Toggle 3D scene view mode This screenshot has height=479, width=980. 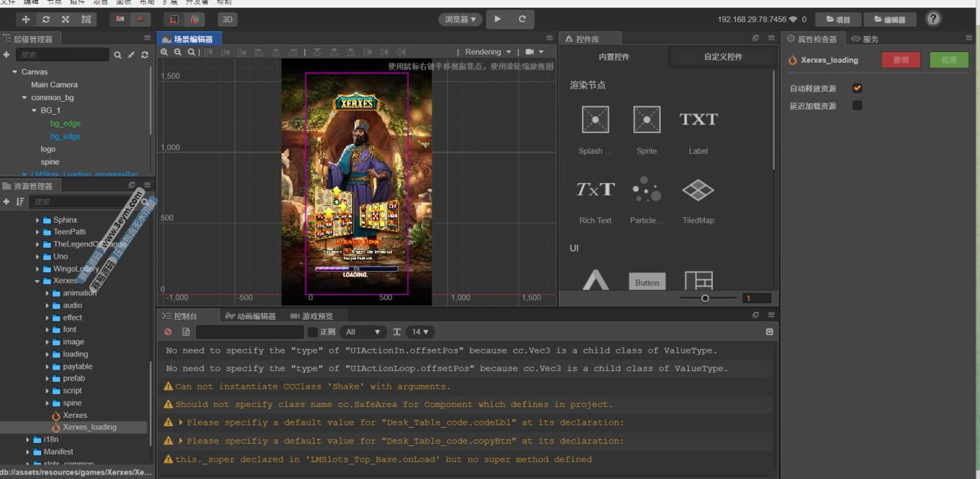click(227, 19)
